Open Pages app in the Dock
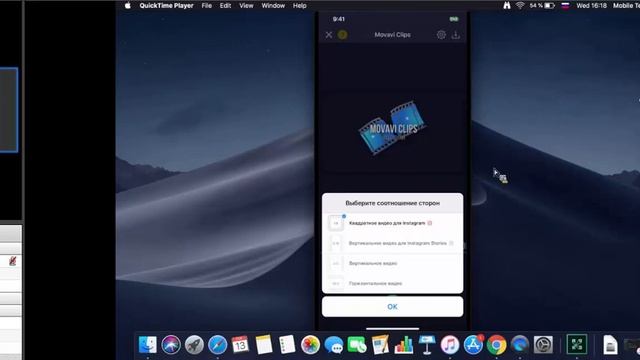The width and height of the screenshot is (640, 360). [380, 345]
